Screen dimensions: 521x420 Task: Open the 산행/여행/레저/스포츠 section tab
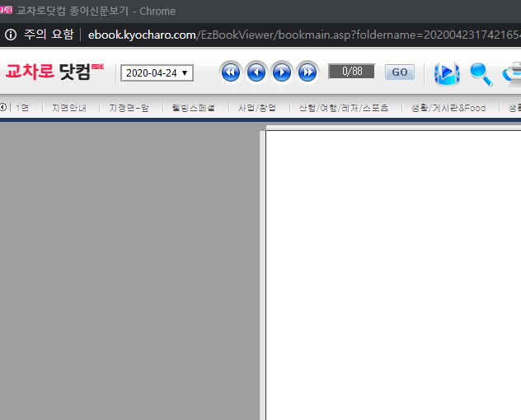(x=344, y=108)
